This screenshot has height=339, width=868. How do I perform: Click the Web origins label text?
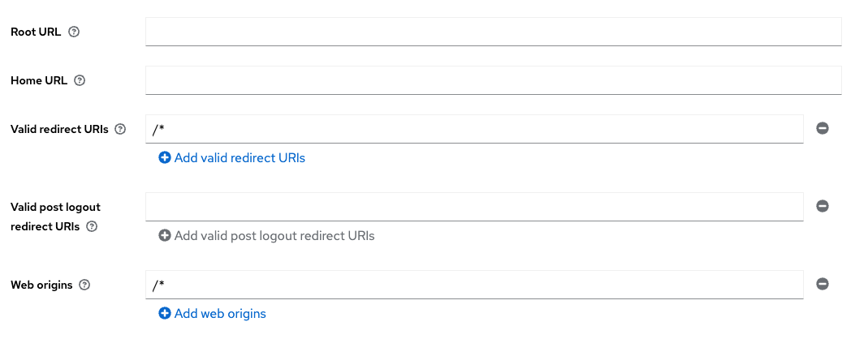pyautogui.click(x=41, y=285)
